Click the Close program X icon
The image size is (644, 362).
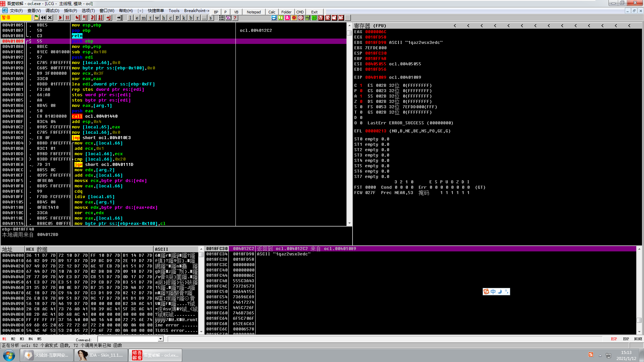[50, 18]
